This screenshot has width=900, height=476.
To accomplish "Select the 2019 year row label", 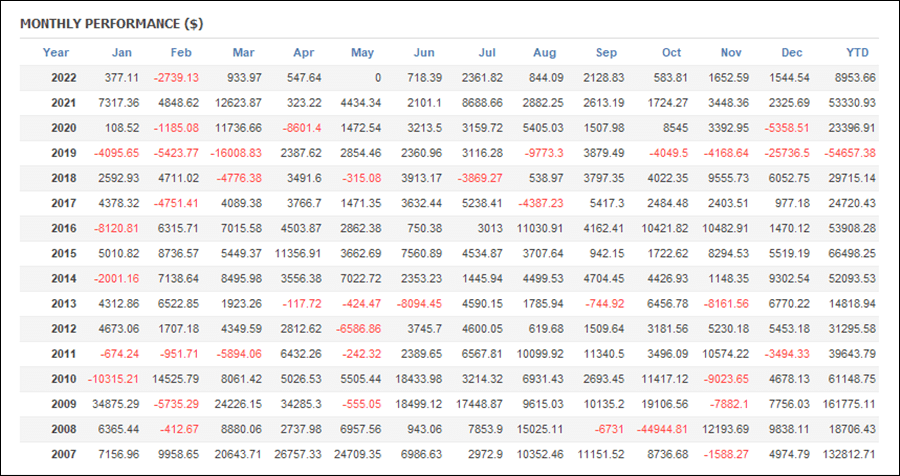I will [x=63, y=153].
